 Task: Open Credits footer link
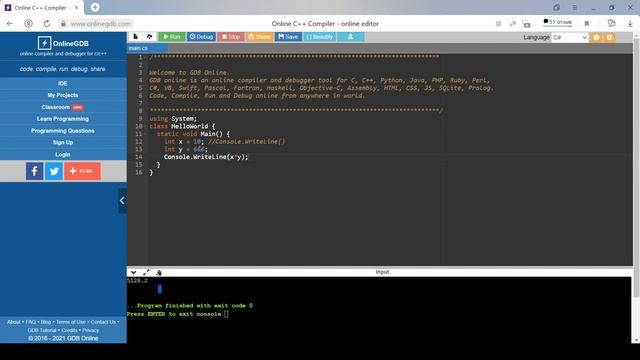69,330
